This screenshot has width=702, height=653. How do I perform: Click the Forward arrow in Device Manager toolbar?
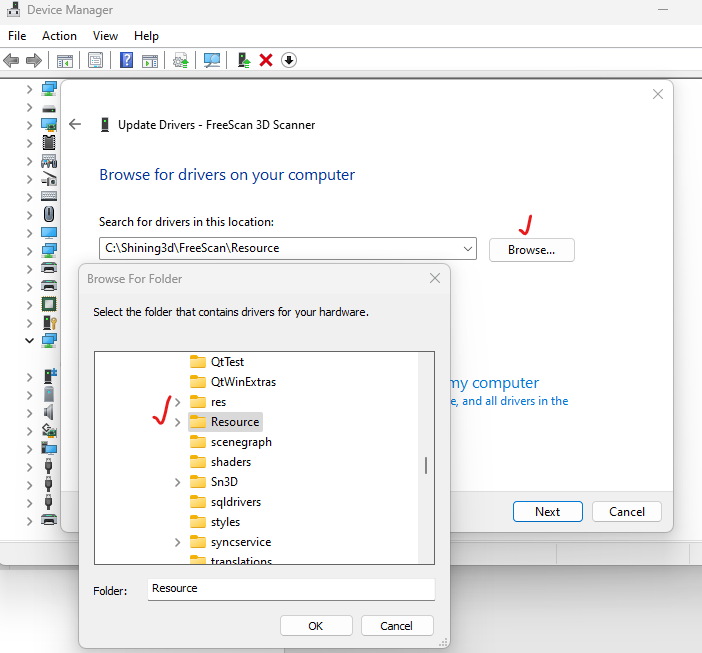[x=34, y=60]
